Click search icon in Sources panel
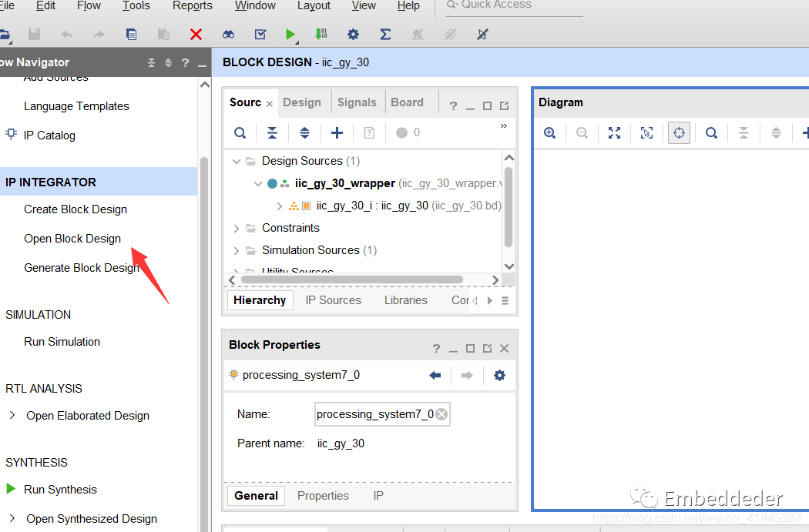The height and width of the screenshot is (532, 809). click(240, 132)
